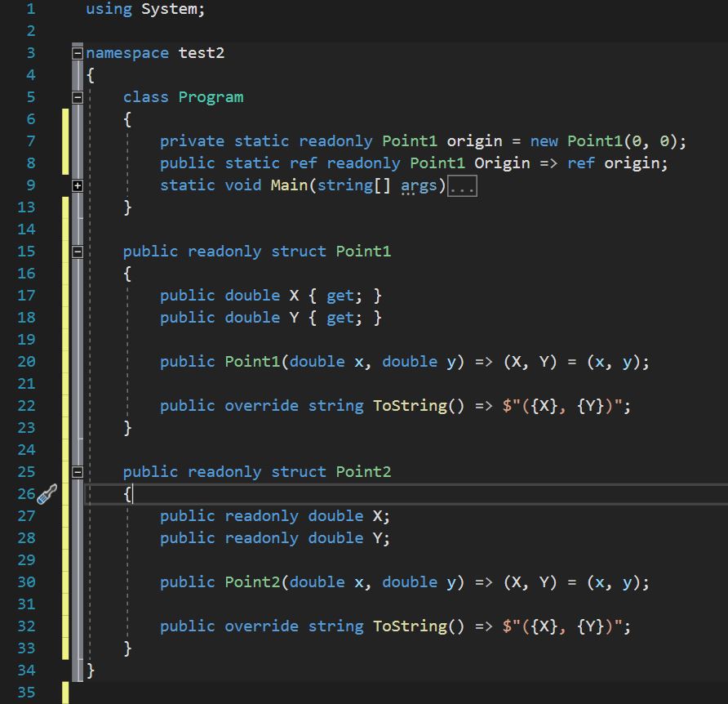This screenshot has height=704, width=728.
Task: Click the yellow change bar beside line 6
Action: [x=66, y=118]
